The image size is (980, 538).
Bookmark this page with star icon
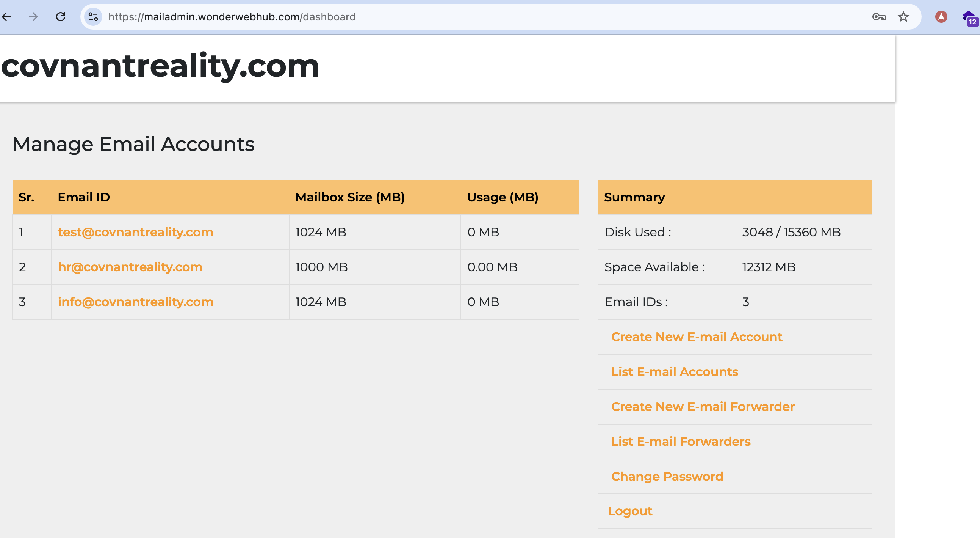coord(903,17)
